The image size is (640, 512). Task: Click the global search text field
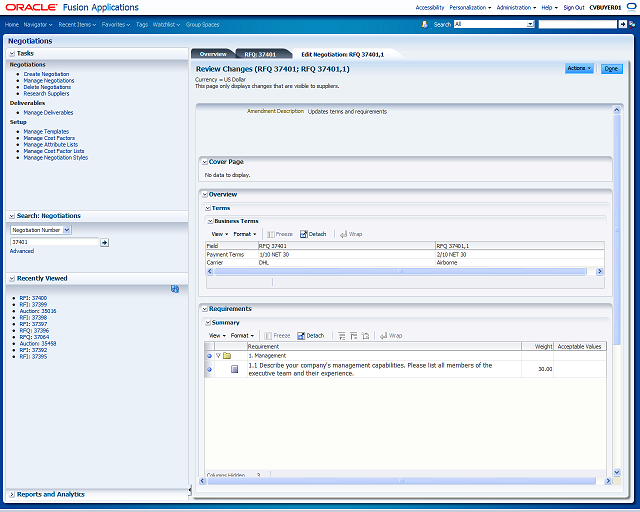coord(578,24)
